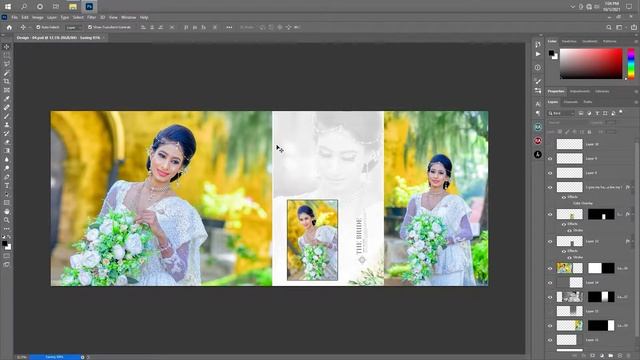Viewport: 640px width, 360px height.
Task: Switch to the Channels tab
Action: click(x=571, y=102)
